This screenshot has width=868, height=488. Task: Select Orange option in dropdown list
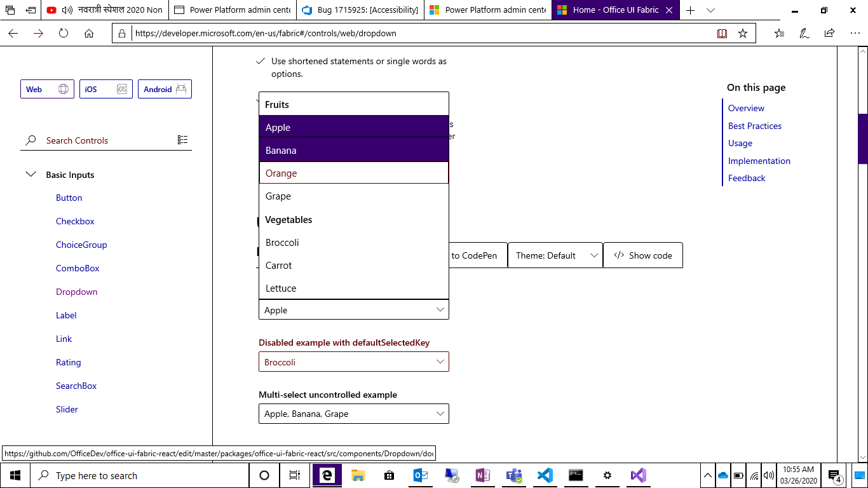coord(354,173)
